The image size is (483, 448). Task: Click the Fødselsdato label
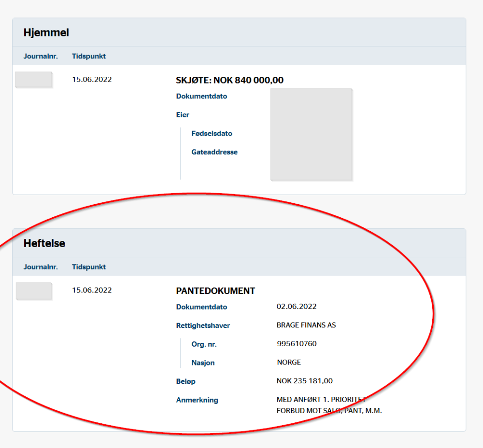point(212,134)
